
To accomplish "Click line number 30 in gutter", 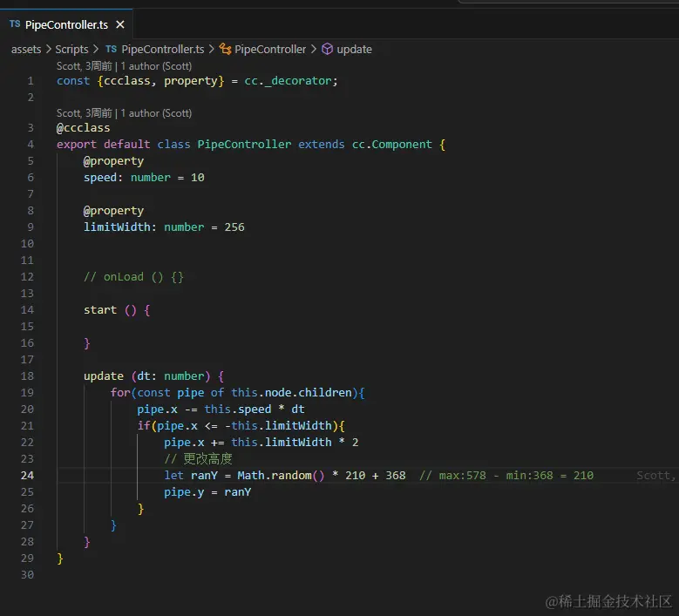I will [27, 575].
